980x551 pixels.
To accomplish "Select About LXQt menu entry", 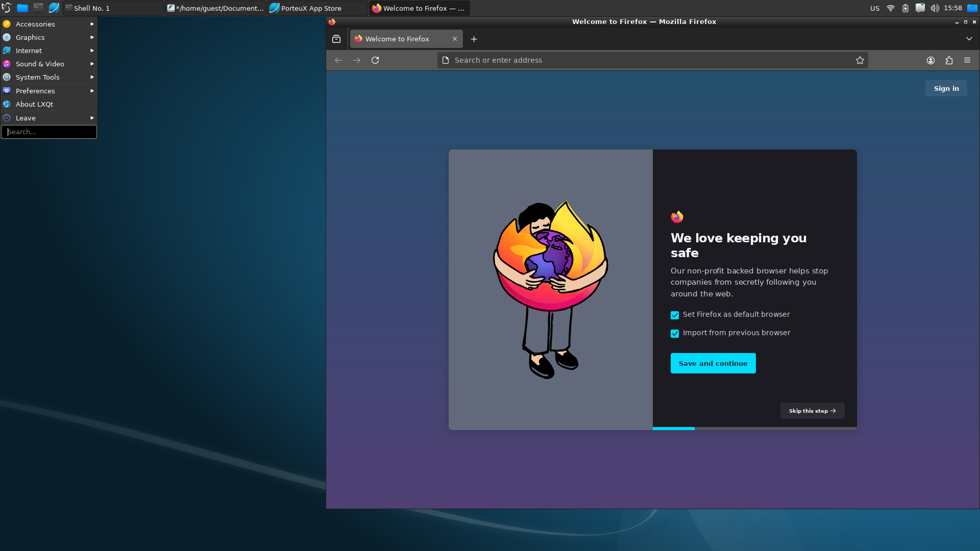I will pyautogui.click(x=49, y=104).
